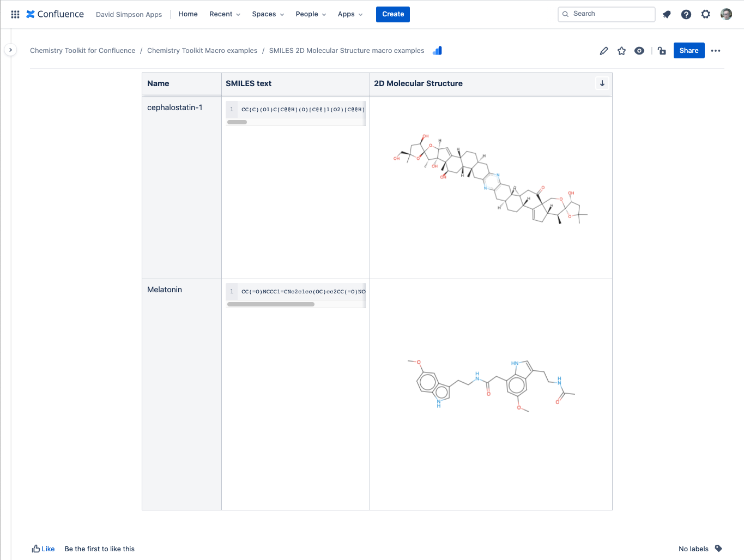The image size is (744, 560).
Task: Click the Share button
Action: [689, 51]
